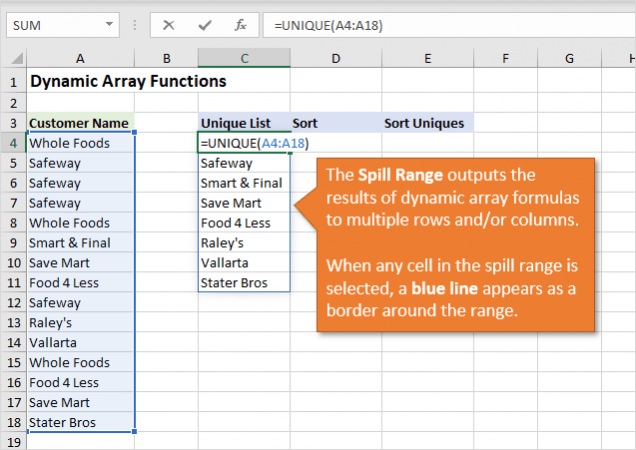Select row 1 header
The height and width of the screenshot is (450, 636).
12,81
